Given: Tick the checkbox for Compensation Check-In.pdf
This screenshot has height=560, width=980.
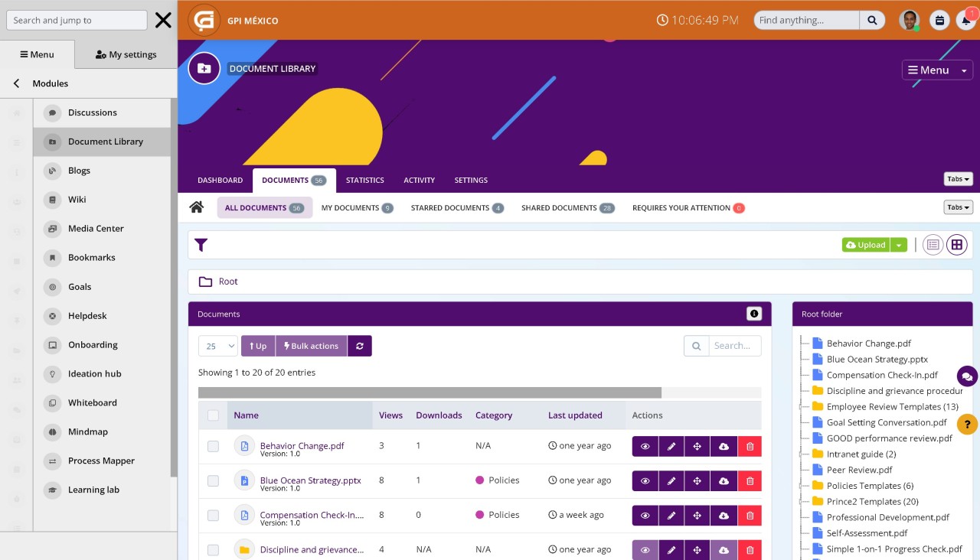Looking at the screenshot, I should click(213, 515).
